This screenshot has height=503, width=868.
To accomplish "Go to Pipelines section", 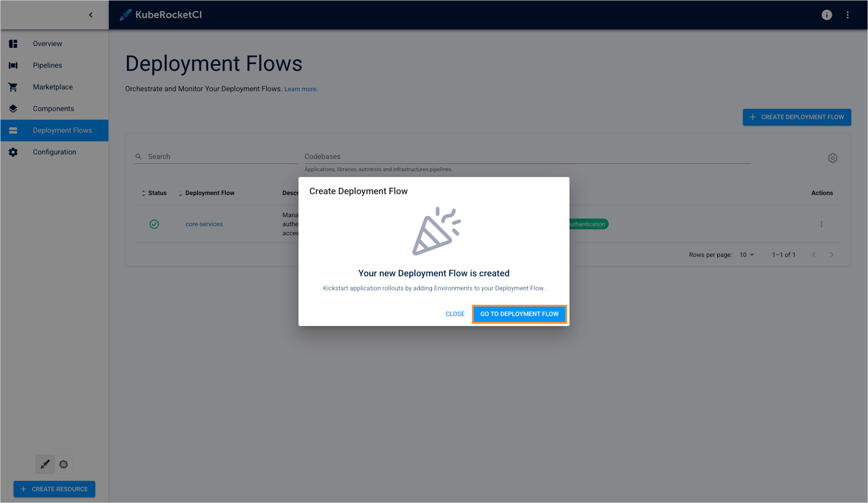I will coord(47,65).
